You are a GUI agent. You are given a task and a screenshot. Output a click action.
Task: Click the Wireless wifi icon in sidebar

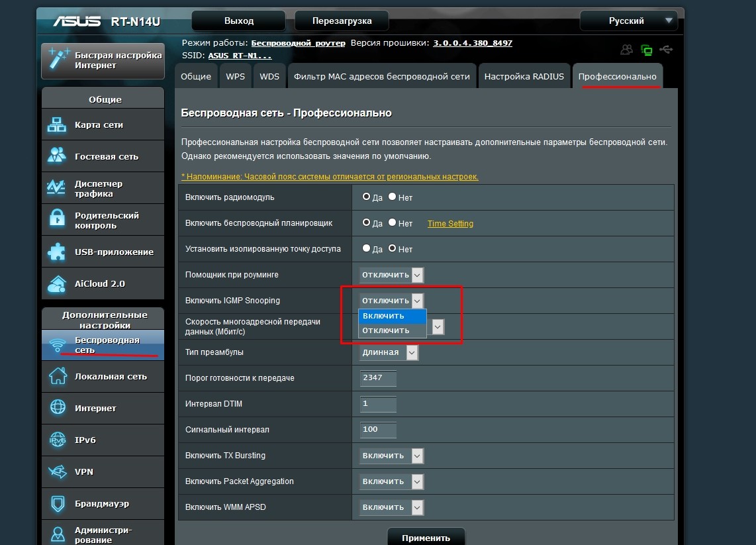click(58, 345)
